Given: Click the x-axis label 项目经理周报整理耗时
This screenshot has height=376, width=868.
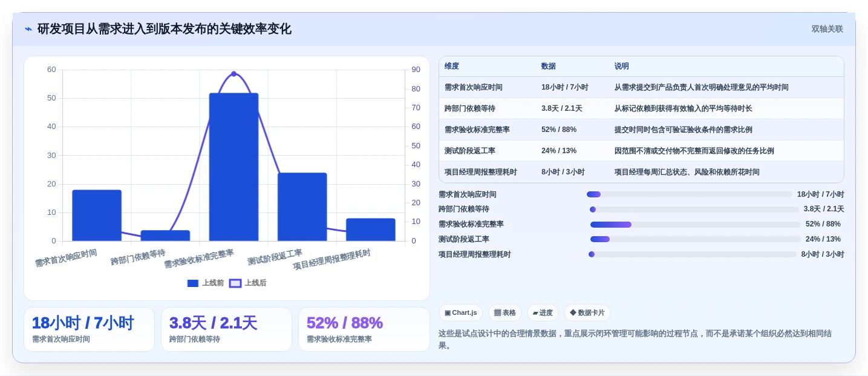Looking at the screenshot, I should (332, 260).
